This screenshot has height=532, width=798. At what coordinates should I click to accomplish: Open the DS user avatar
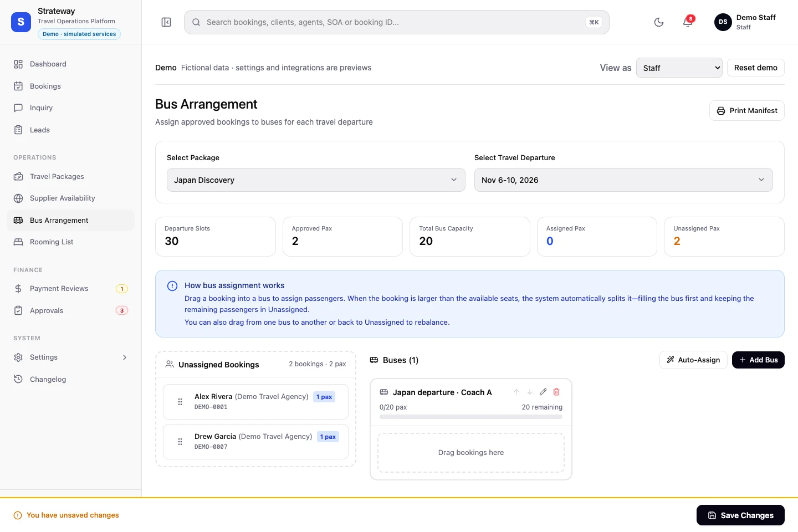pyautogui.click(x=723, y=22)
